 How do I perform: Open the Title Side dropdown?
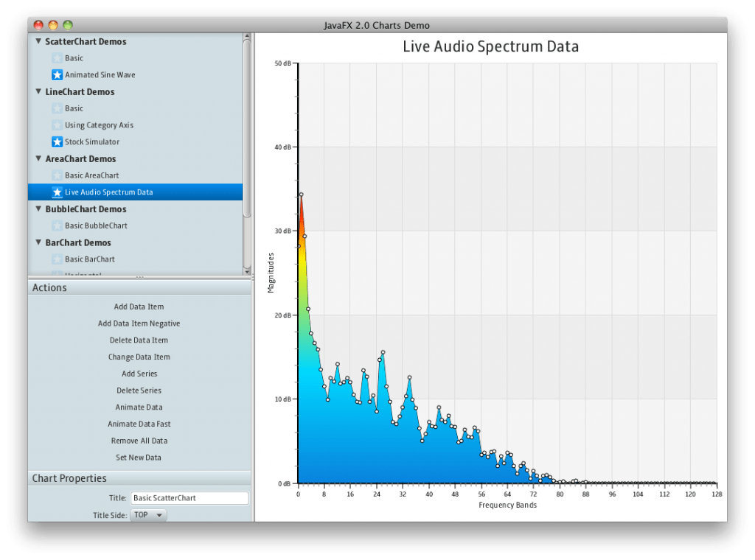(148, 514)
